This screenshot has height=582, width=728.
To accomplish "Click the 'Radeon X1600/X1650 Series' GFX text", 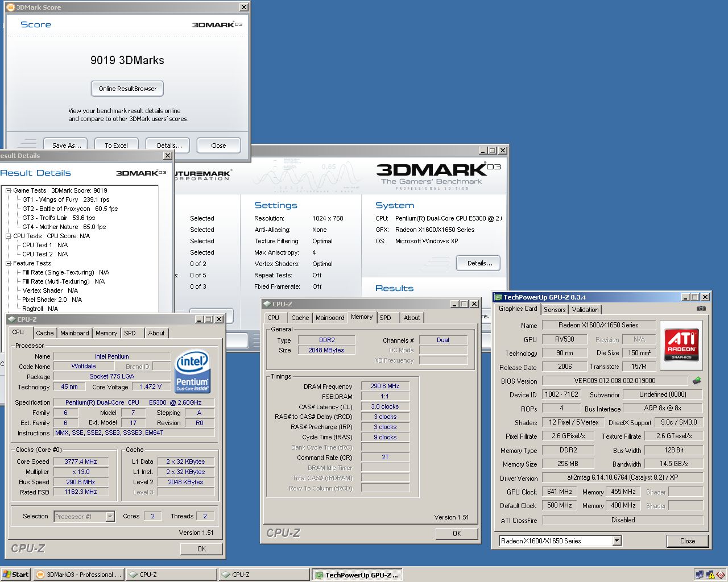I will (x=435, y=230).
